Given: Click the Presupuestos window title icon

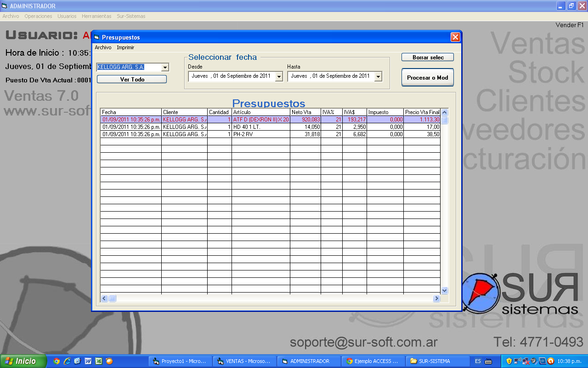Looking at the screenshot, I should point(97,37).
